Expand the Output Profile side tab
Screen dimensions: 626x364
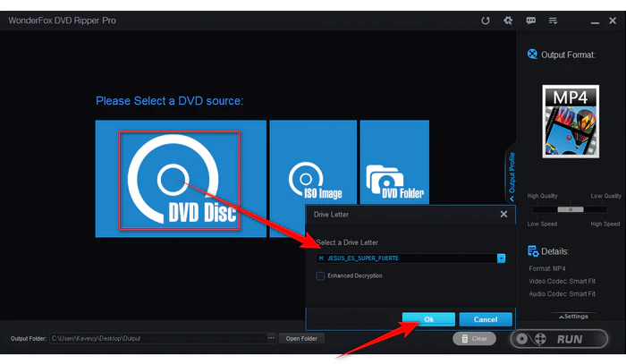(511, 175)
